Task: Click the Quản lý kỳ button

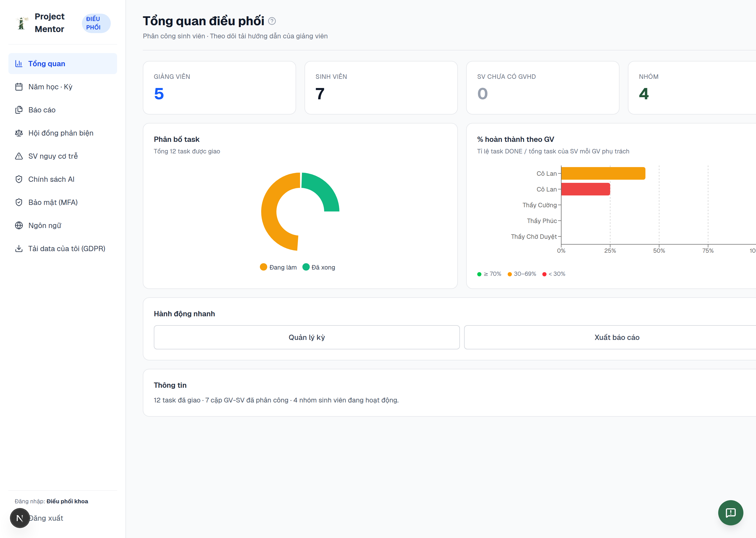Action: [x=307, y=337]
